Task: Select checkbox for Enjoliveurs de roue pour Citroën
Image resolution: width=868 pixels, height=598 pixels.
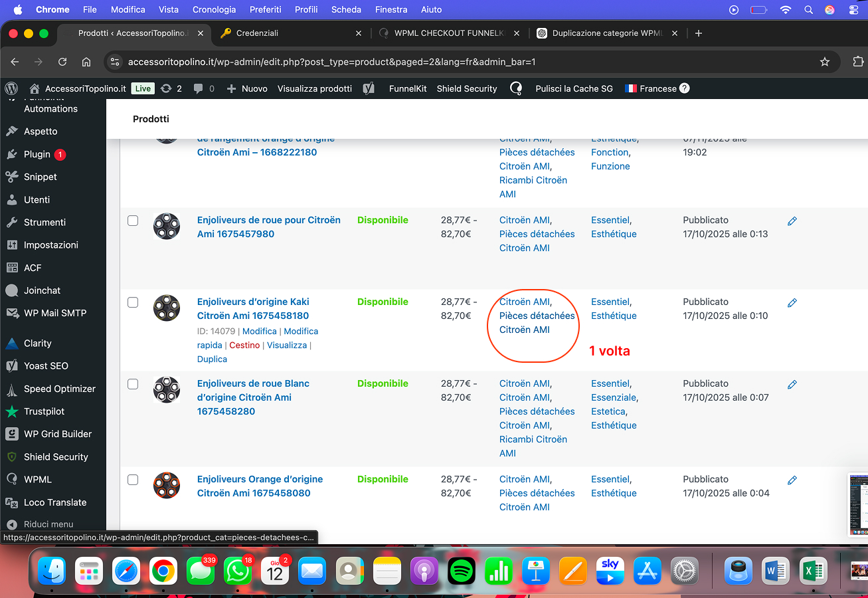Action: (133, 221)
